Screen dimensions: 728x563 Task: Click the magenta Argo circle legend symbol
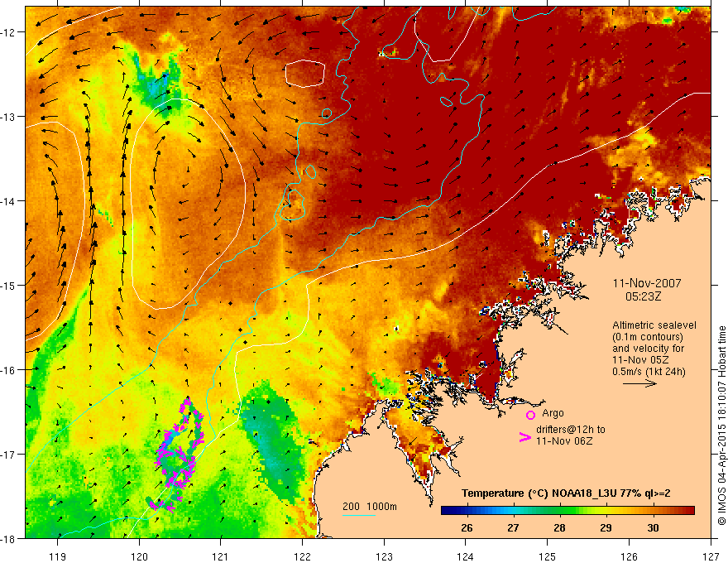coord(530,415)
